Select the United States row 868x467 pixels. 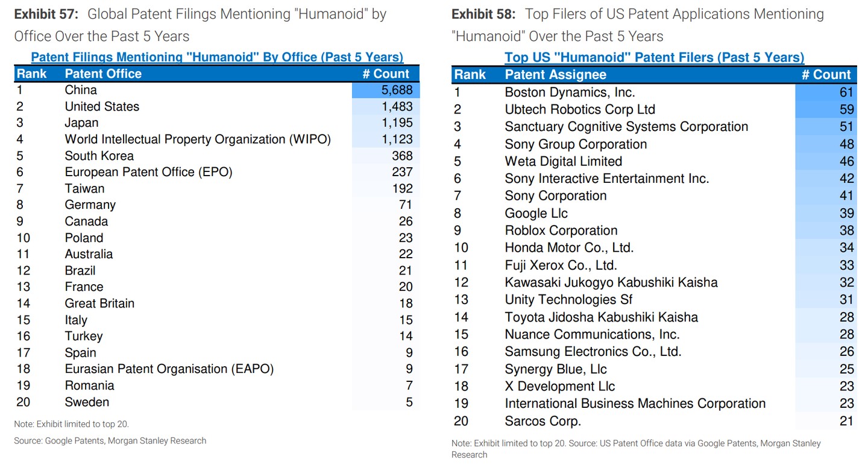(x=102, y=107)
